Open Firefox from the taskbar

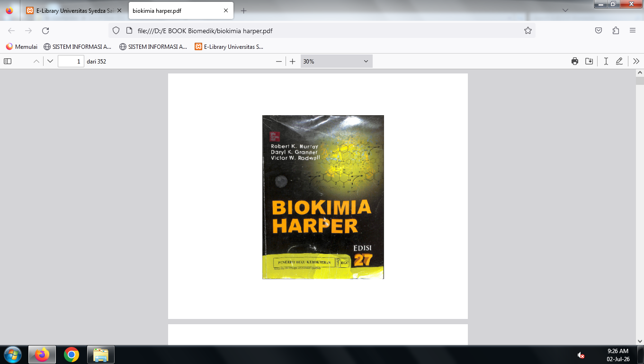tap(42, 355)
